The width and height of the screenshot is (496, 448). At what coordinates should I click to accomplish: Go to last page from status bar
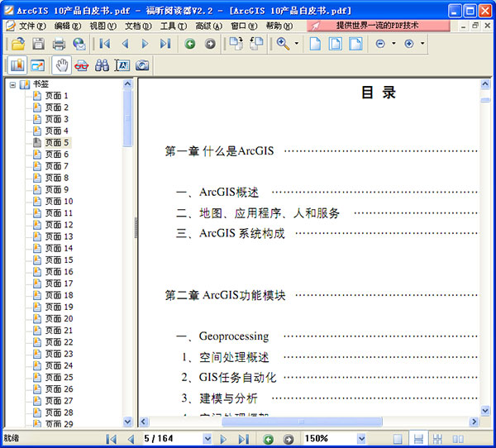pyautogui.click(x=244, y=439)
